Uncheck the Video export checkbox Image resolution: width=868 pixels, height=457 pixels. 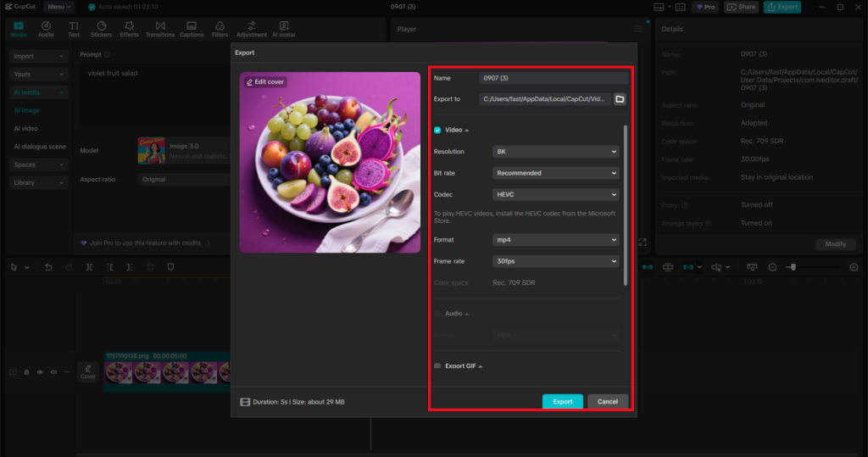pyautogui.click(x=437, y=130)
